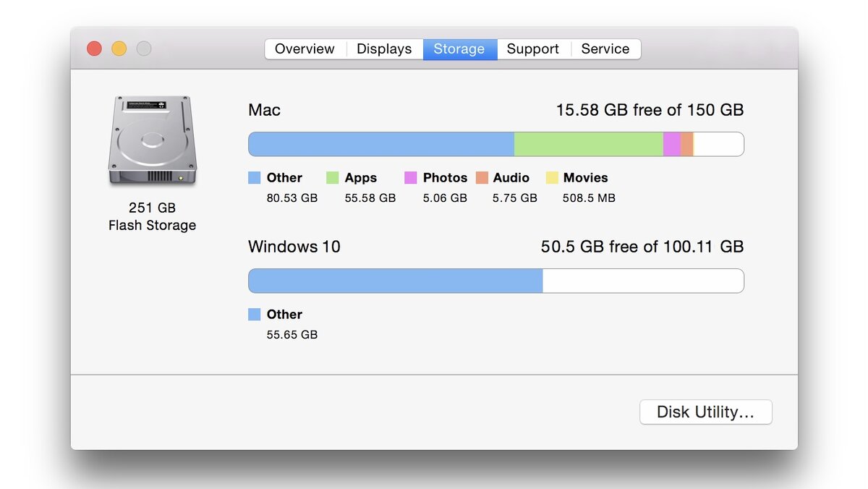Select the Storage tab

point(459,49)
